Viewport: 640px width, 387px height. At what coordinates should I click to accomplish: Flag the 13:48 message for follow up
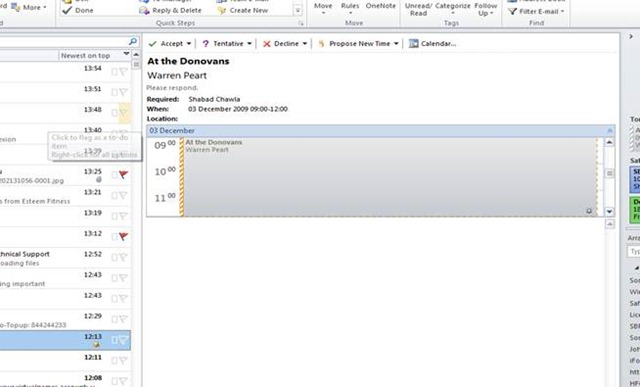123,113
